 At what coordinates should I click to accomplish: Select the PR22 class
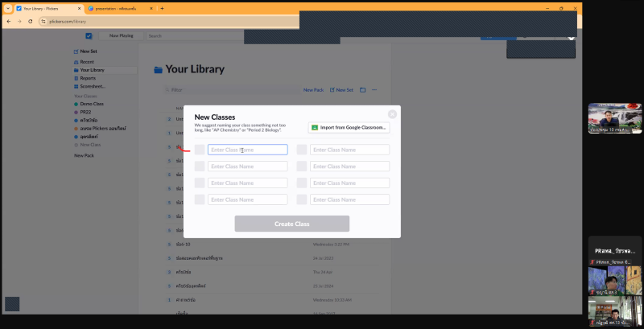click(x=83, y=112)
